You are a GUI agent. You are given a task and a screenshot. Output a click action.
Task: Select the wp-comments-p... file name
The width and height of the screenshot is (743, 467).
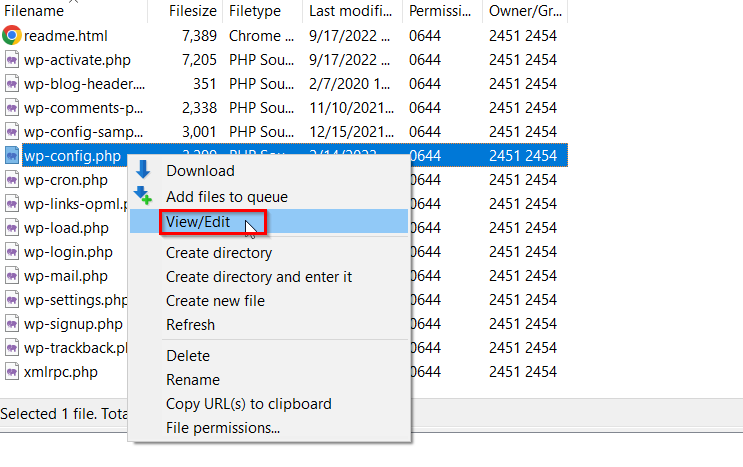pyautogui.click(x=83, y=108)
